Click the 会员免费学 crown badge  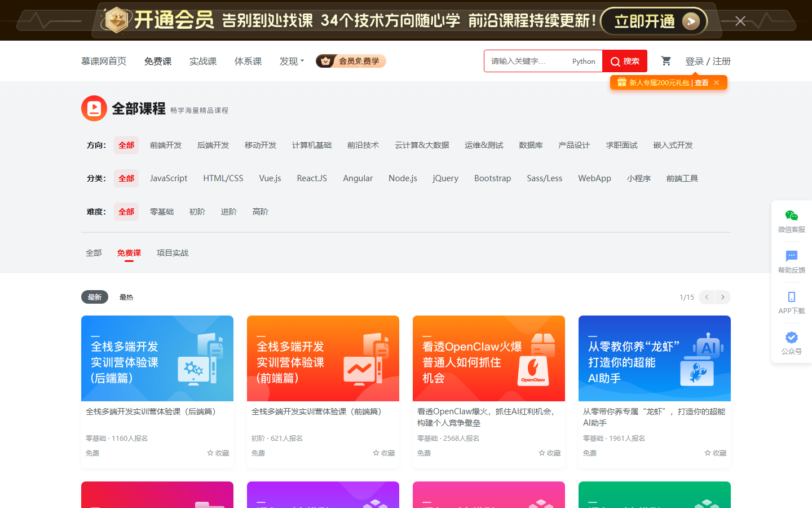(x=351, y=61)
